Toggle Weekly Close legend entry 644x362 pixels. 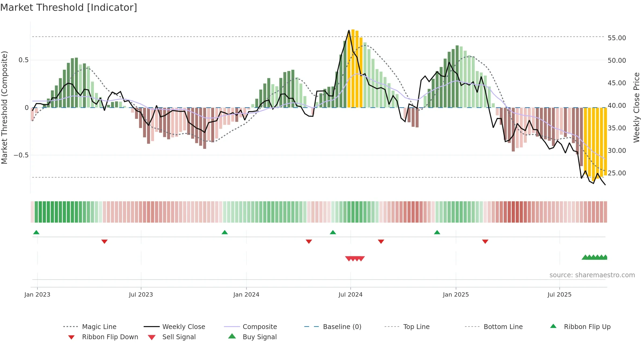click(174, 327)
